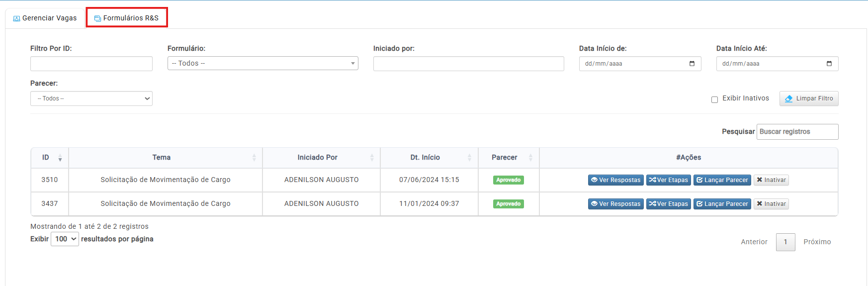Show Ver Etapas for record 3437
Viewport: 868px width, 286px height.
[668, 204]
